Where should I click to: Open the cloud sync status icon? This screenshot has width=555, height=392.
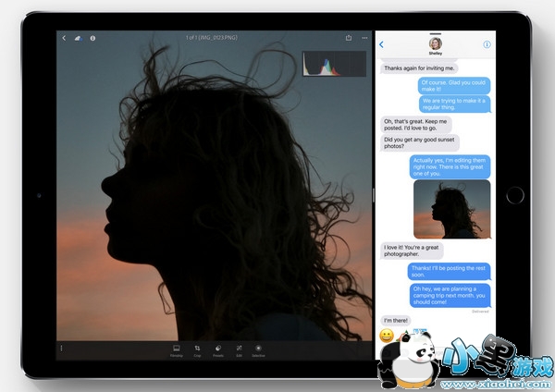[79, 38]
